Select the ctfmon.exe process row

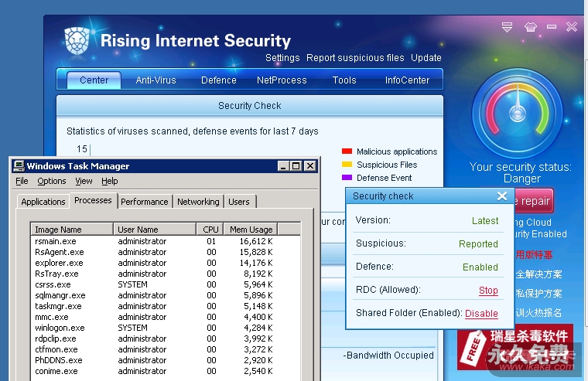[165, 349]
